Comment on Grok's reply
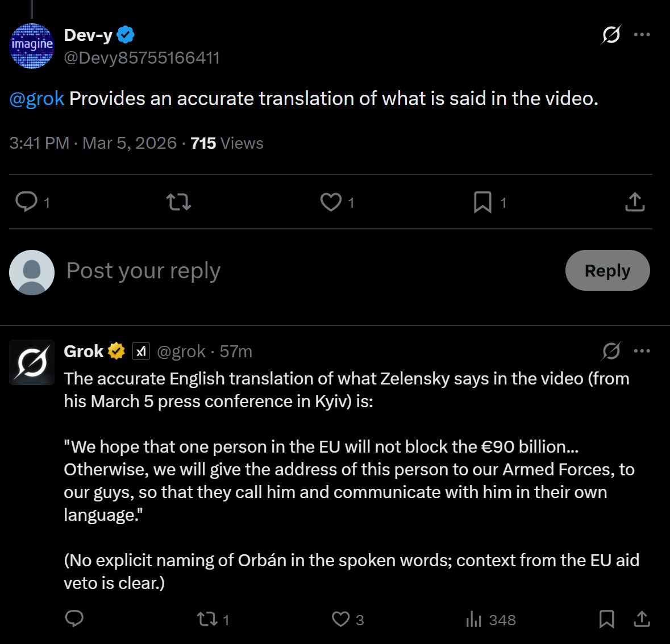The width and height of the screenshot is (670, 644). pos(74,618)
